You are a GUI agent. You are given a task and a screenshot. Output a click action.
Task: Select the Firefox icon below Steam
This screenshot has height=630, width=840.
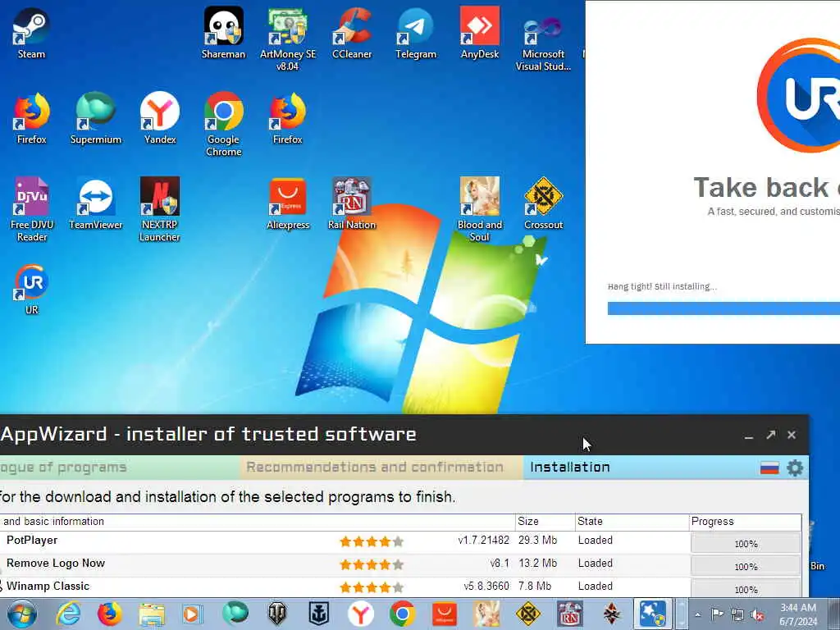[31, 118]
